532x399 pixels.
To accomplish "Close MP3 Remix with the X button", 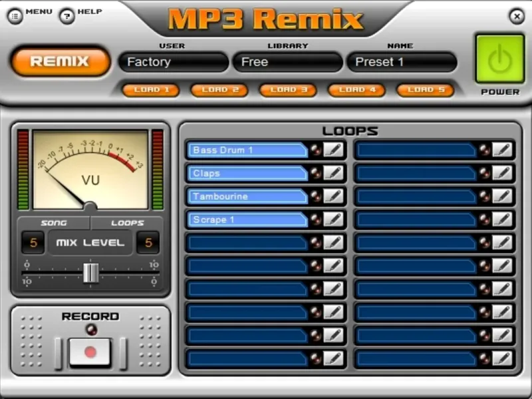I will click(517, 16).
